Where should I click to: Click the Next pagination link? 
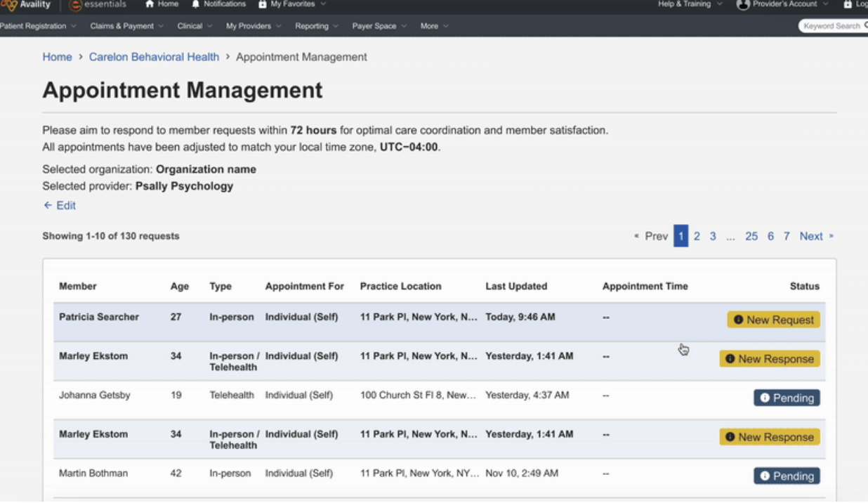pos(816,236)
